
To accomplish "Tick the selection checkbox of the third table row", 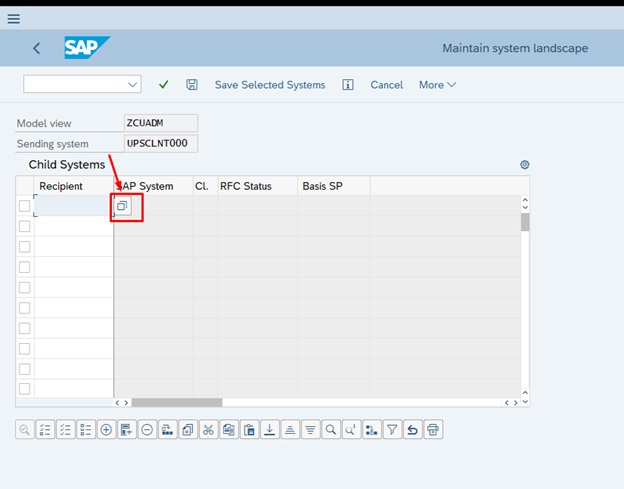I will point(25,247).
